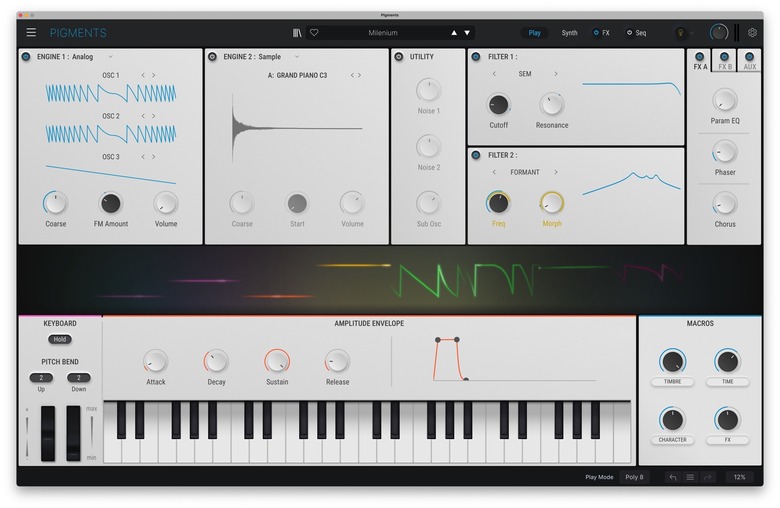This screenshot has height=508, width=780.
Task: Expand Engine 1 Analog type dropdown
Action: click(111, 57)
